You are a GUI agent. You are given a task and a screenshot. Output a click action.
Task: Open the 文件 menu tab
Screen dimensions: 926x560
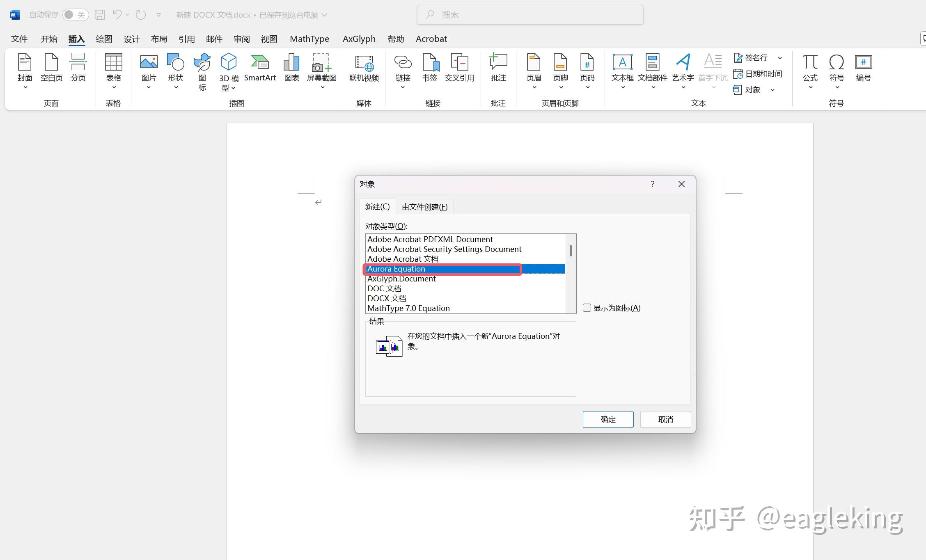coord(19,39)
